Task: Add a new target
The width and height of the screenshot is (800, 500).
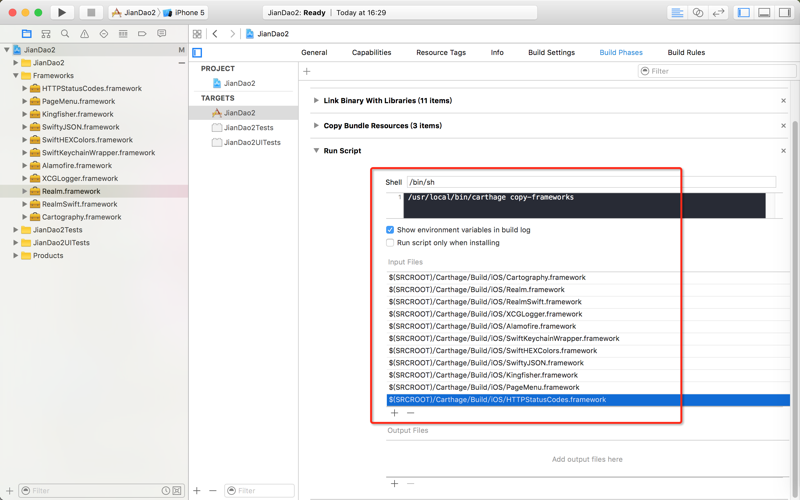Action: pyautogui.click(x=197, y=490)
